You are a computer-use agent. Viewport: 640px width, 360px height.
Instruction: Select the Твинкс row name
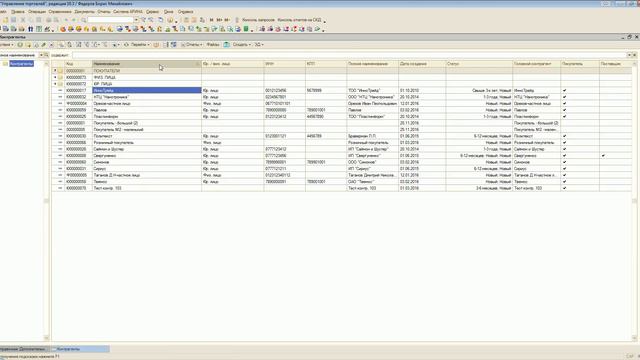(x=100, y=182)
